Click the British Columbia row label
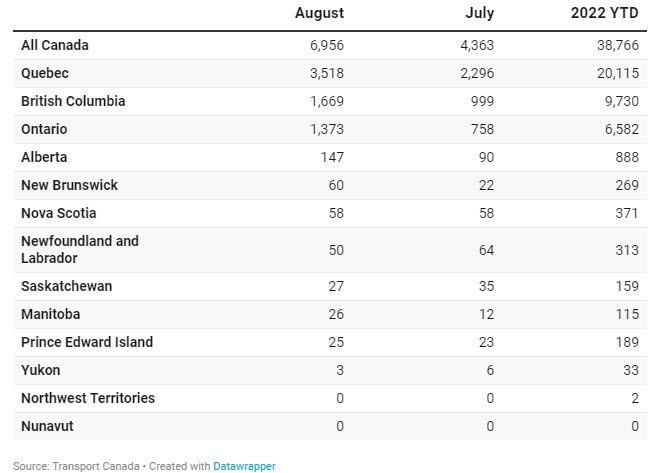 pos(73,102)
